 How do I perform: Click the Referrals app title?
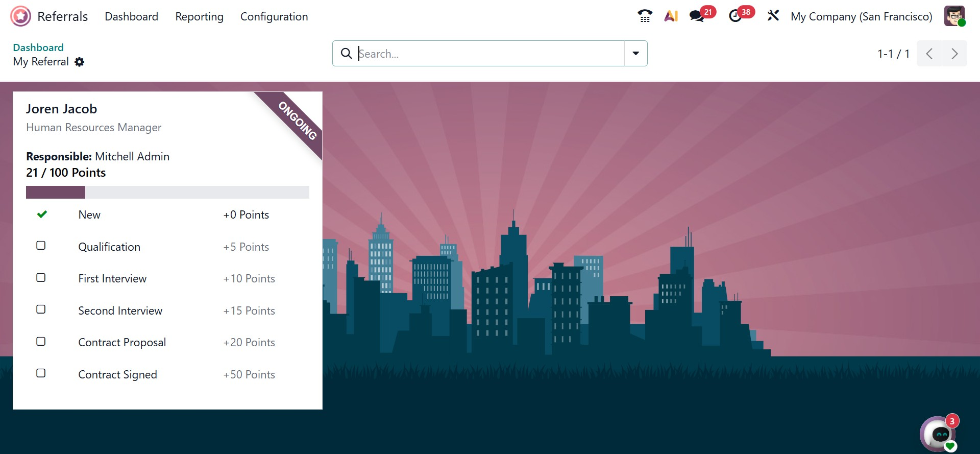pyautogui.click(x=63, y=17)
